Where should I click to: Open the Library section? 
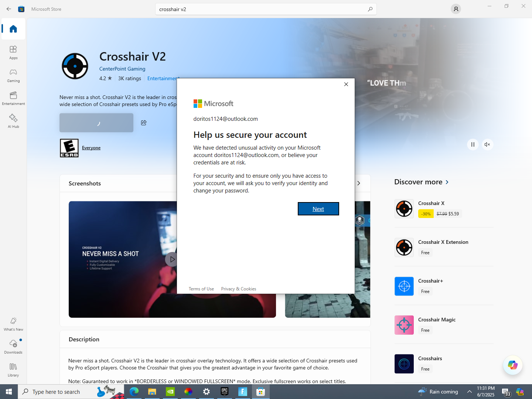pos(13,369)
